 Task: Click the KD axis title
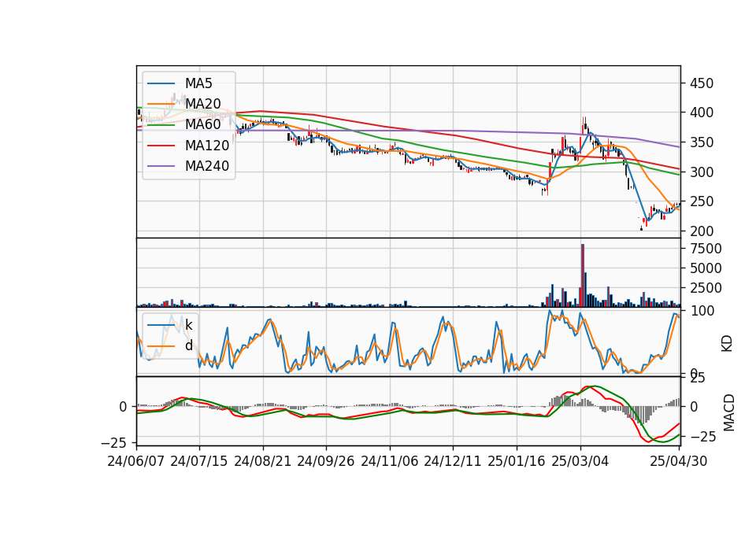pyautogui.click(x=727, y=343)
